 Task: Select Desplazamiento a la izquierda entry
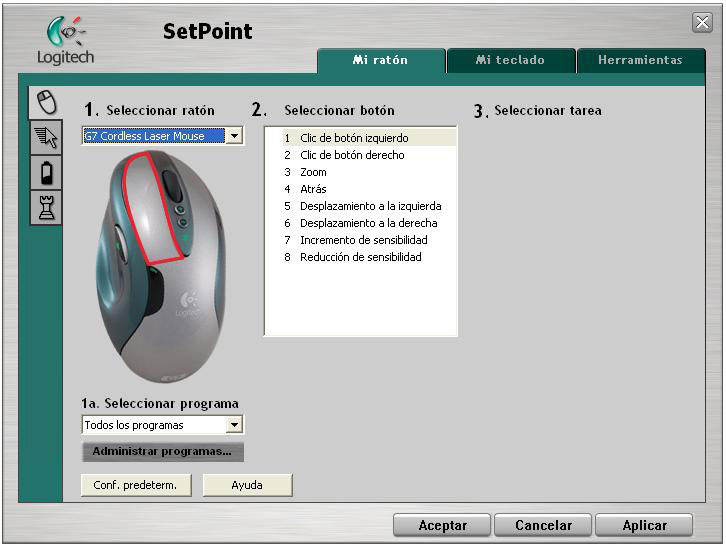[370, 206]
